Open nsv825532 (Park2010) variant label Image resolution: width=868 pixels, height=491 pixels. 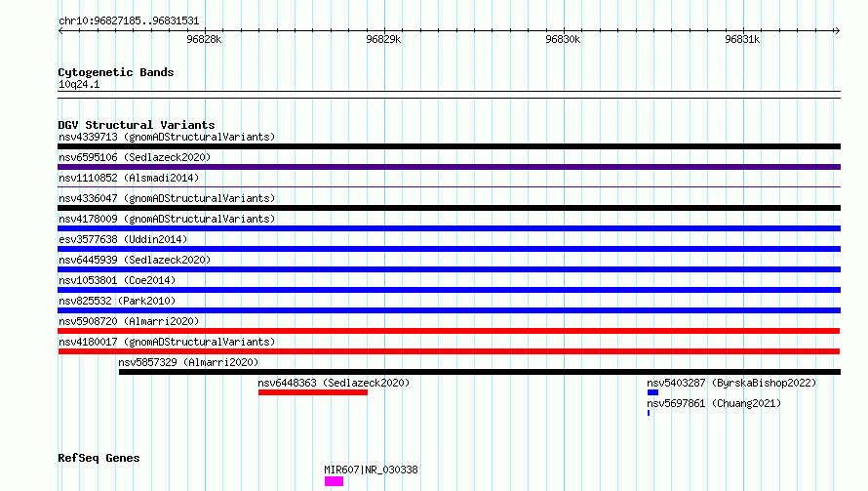[x=117, y=301]
